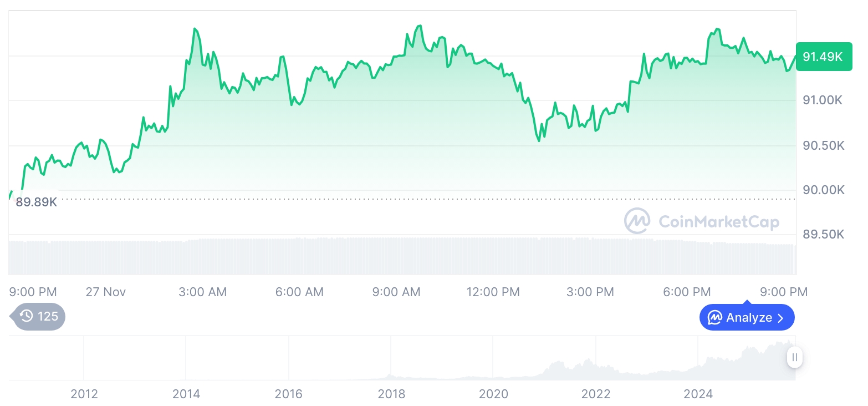Click the 89.89K opening price label
Image resolution: width=868 pixels, height=406 pixels.
coord(37,202)
